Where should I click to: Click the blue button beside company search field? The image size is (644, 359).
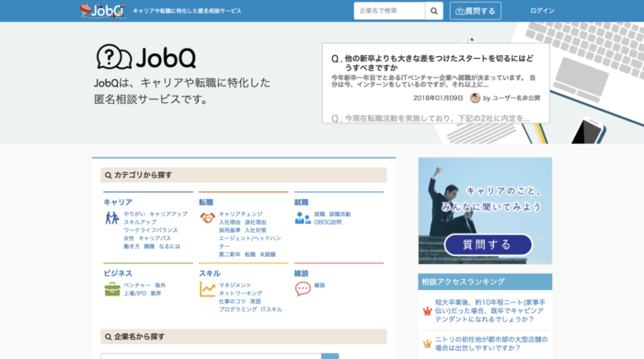click(x=330, y=356)
